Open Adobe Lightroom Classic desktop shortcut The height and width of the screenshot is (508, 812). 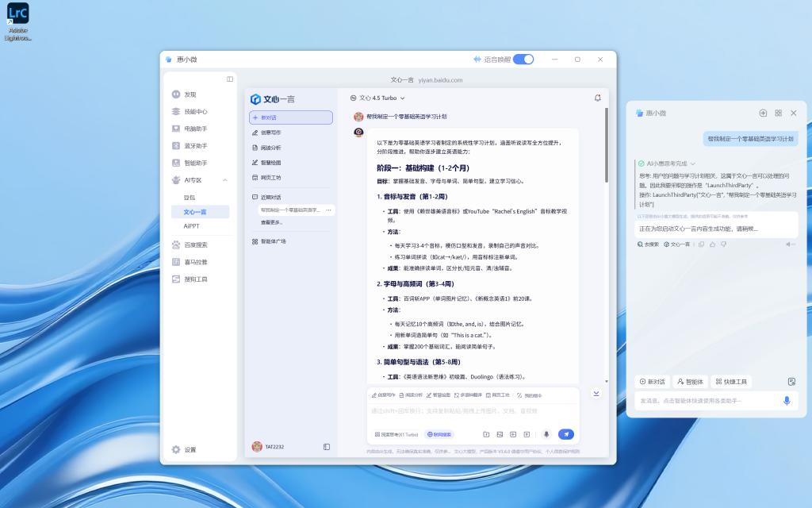click(x=17, y=21)
